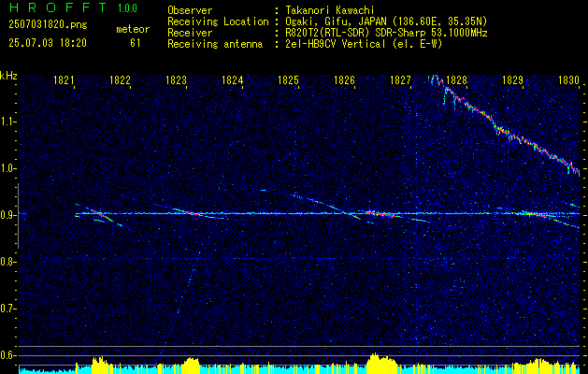Click the 1823 time marker
588x374 pixels.
(176, 80)
